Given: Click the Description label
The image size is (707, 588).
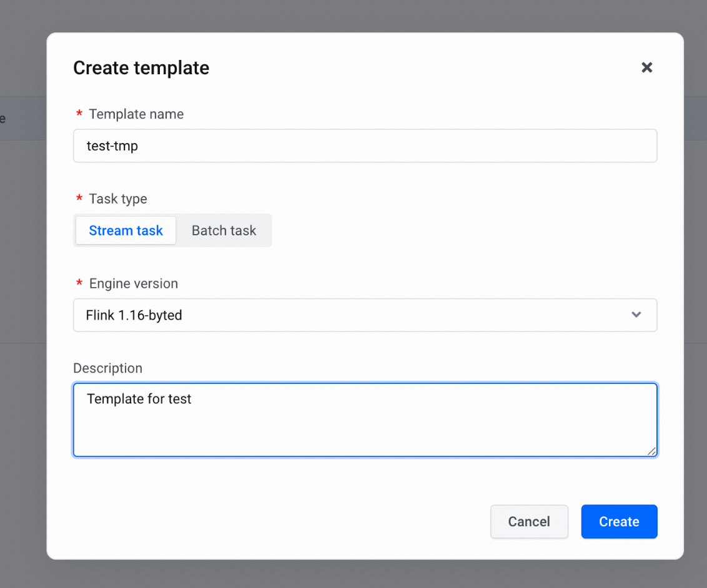Looking at the screenshot, I should [108, 368].
